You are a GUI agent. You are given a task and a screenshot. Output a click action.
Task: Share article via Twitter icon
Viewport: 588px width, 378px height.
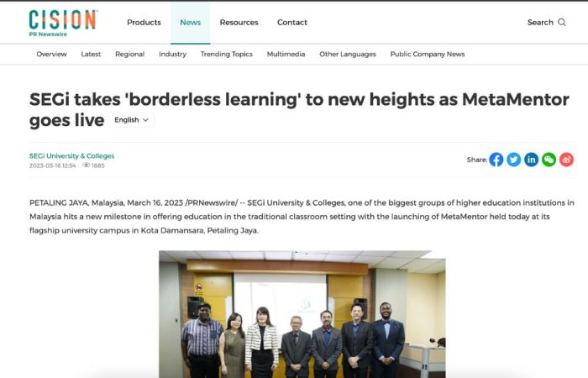click(x=514, y=160)
